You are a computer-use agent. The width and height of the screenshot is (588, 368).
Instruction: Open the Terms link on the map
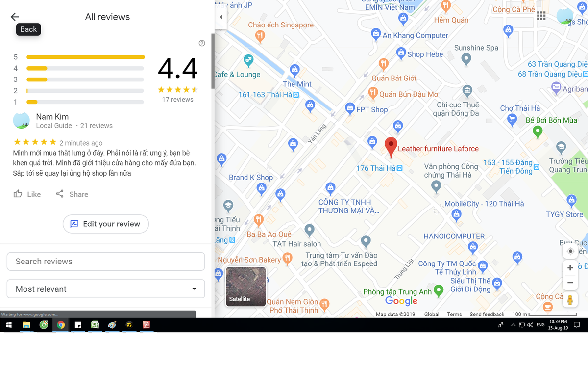coord(454,315)
